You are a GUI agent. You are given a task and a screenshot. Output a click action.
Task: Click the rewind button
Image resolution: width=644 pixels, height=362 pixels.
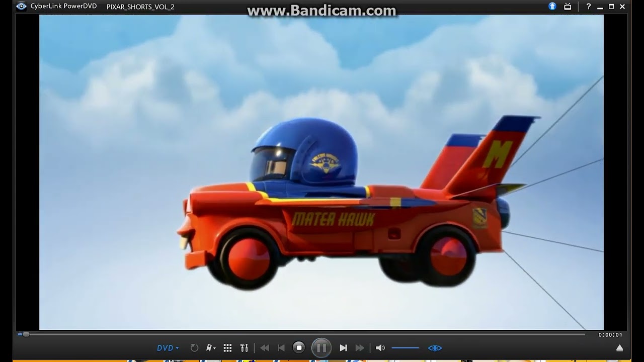[x=265, y=348]
